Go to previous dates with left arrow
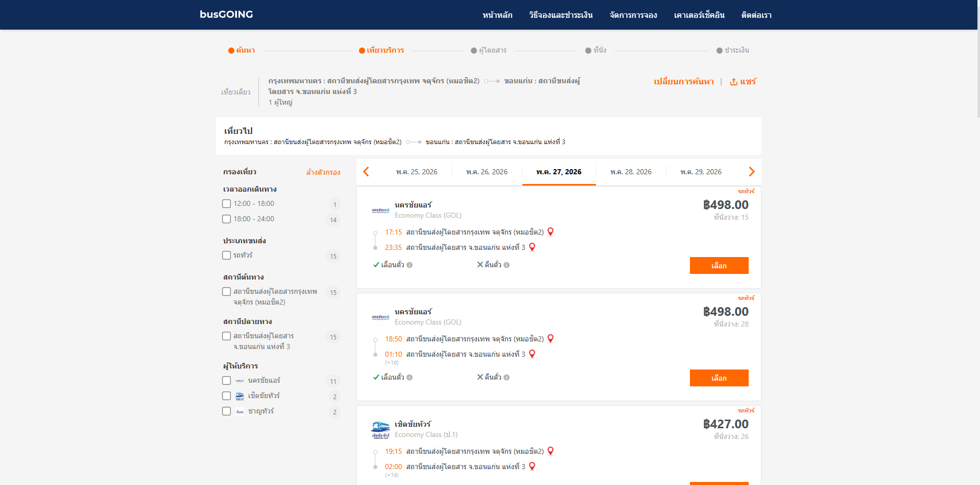980x485 pixels. coord(366,172)
